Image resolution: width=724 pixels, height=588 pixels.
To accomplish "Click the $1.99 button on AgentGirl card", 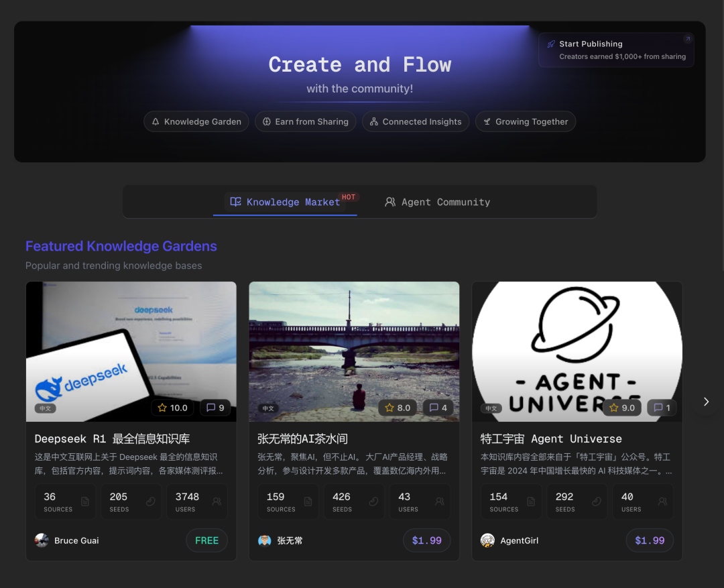I will tap(650, 540).
